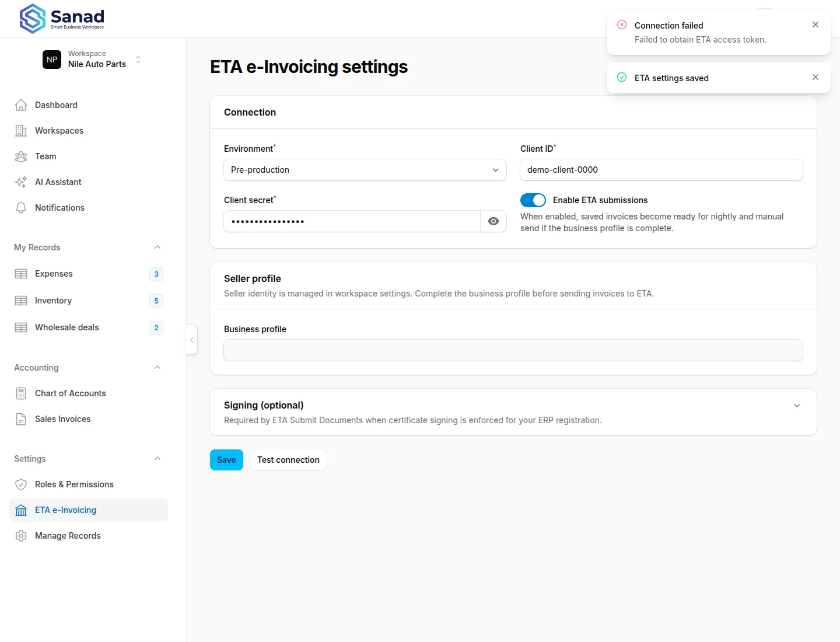The width and height of the screenshot is (840, 642).
Task: Collapse the sidebar with arrow handle
Action: pyautogui.click(x=192, y=340)
